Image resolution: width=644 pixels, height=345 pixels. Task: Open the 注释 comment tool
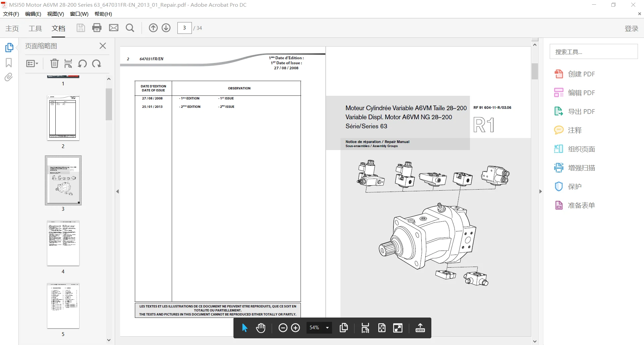tap(568, 130)
